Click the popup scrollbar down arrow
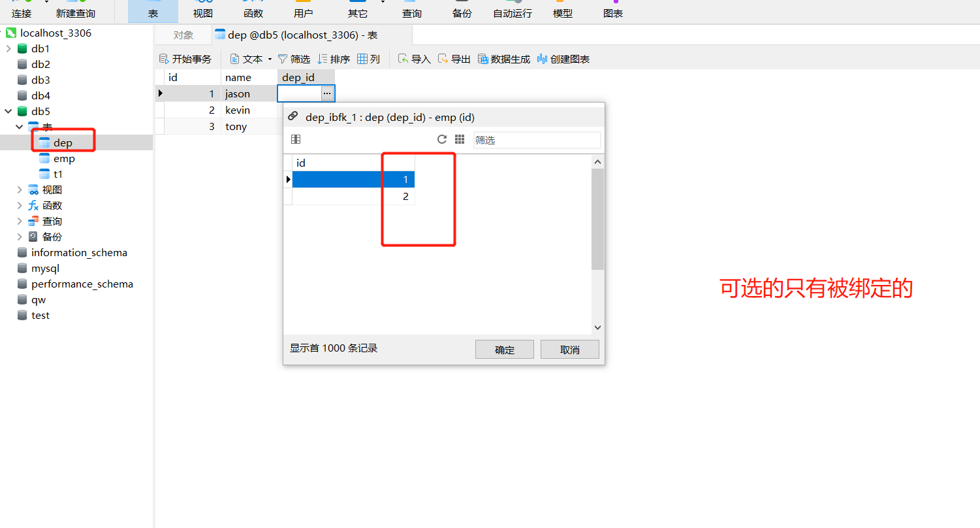 (x=597, y=327)
